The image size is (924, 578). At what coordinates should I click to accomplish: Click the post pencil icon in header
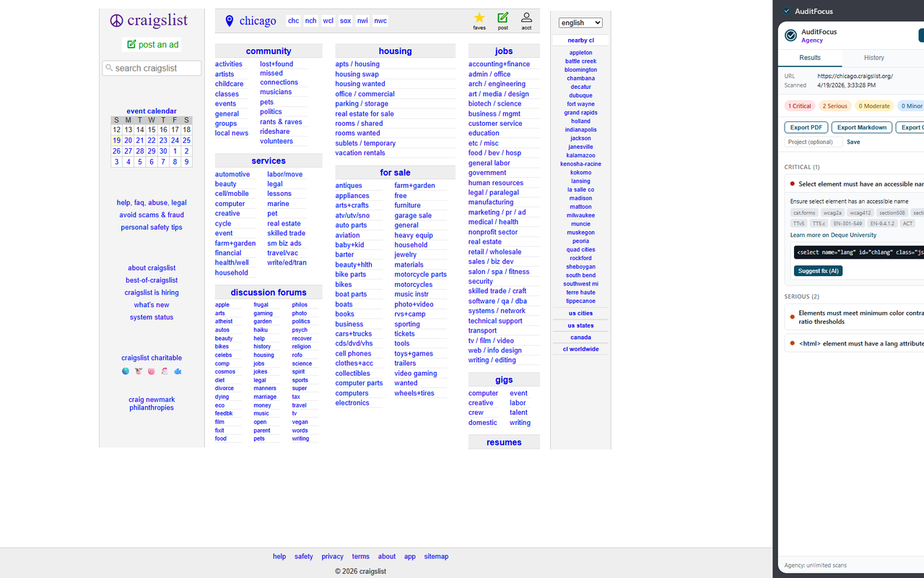tap(503, 18)
